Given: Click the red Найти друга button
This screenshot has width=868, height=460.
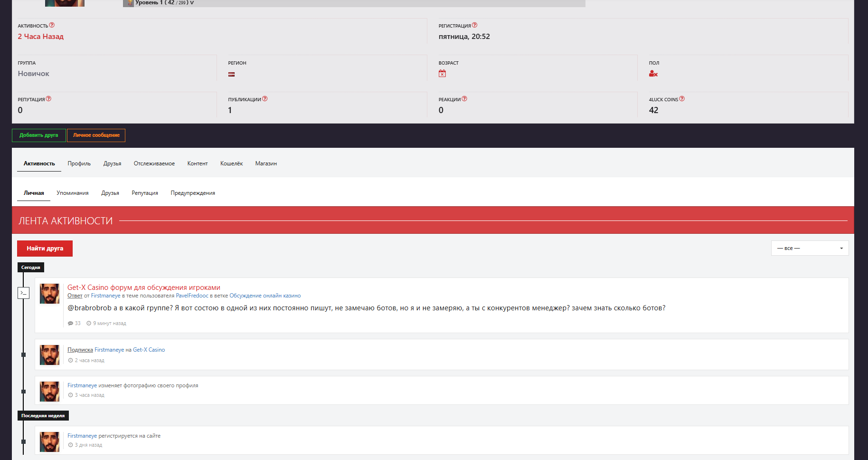Looking at the screenshot, I should click(x=45, y=249).
